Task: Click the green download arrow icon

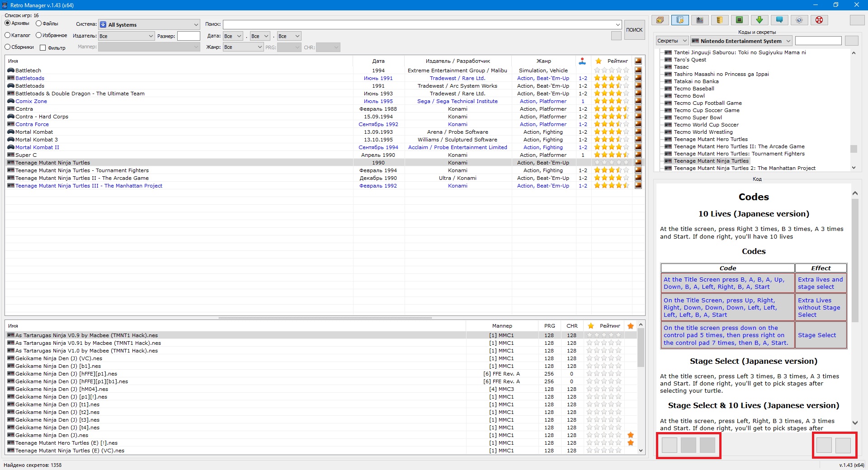Action: point(759,20)
